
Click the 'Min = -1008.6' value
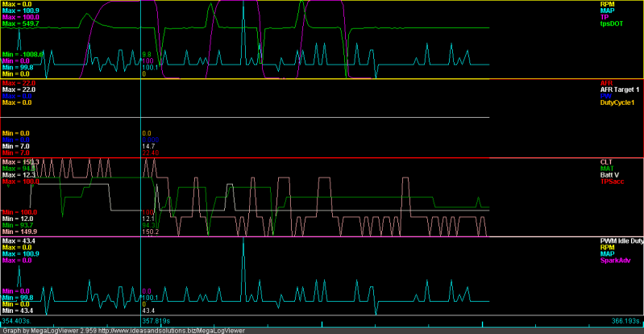click(x=23, y=54)
